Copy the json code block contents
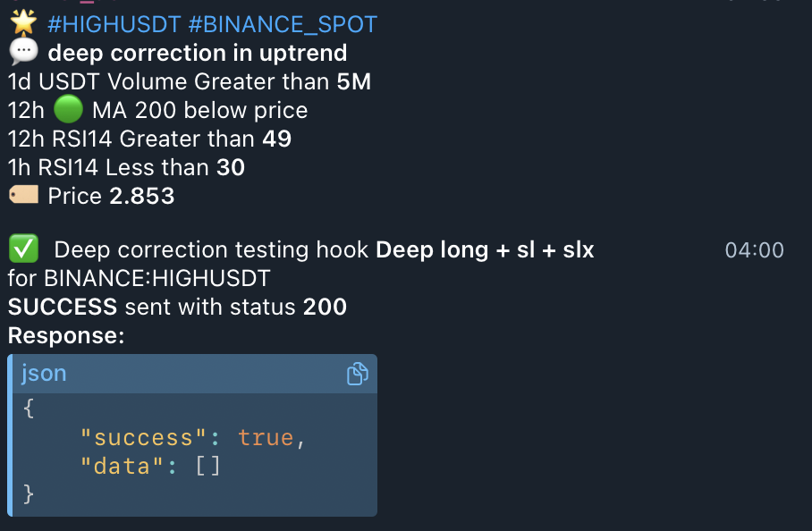Screen dimensions: 812x531 [x=357, y=374]
